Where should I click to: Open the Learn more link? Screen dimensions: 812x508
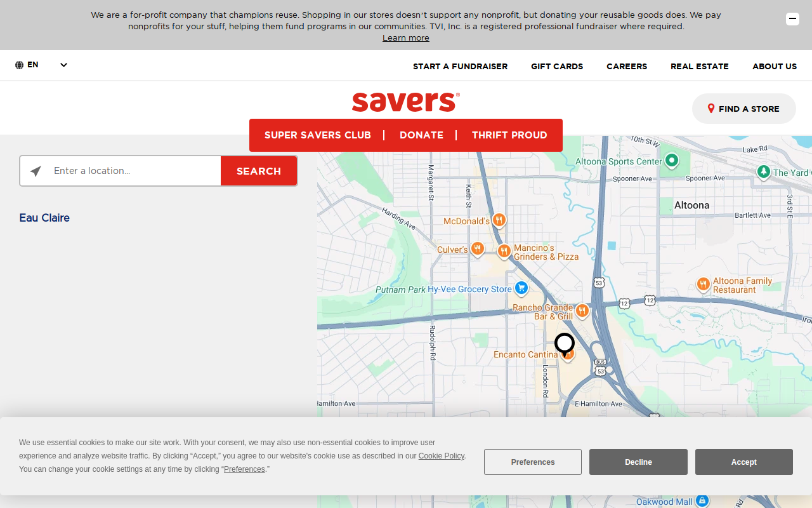coord(406,38)
